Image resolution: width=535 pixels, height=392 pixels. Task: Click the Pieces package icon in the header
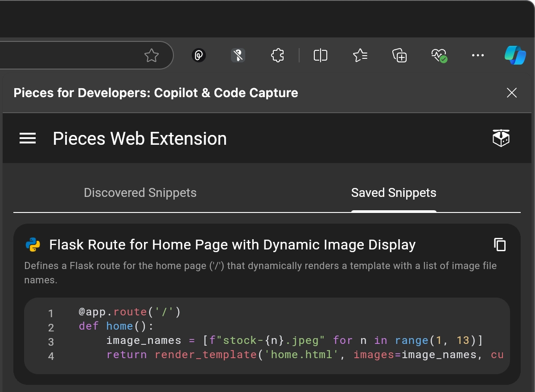tap(501, 138)
